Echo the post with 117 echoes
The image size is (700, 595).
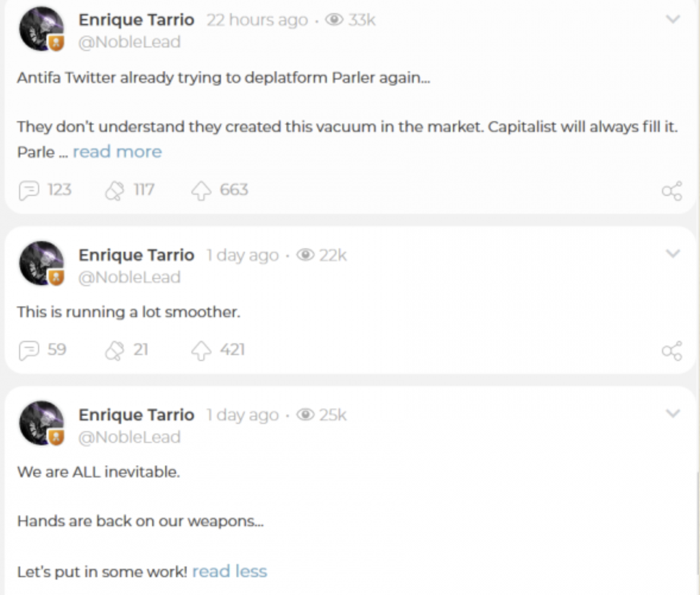113,191
